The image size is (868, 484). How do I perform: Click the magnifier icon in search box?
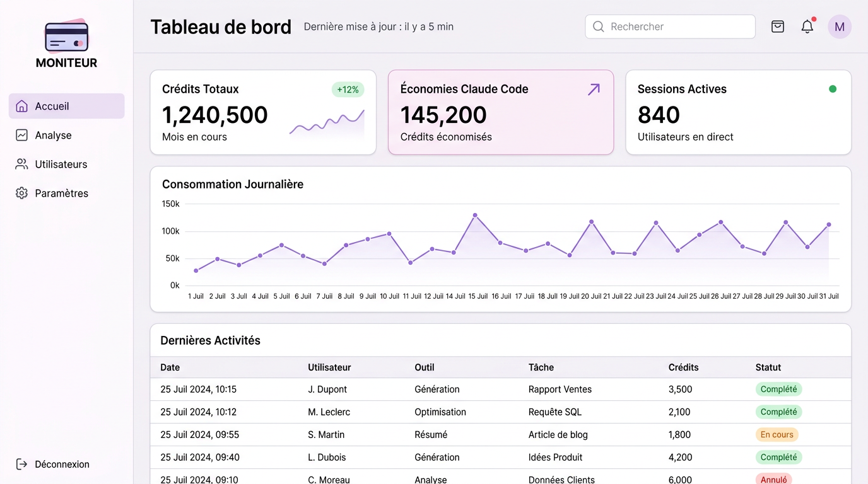[599, 26]
